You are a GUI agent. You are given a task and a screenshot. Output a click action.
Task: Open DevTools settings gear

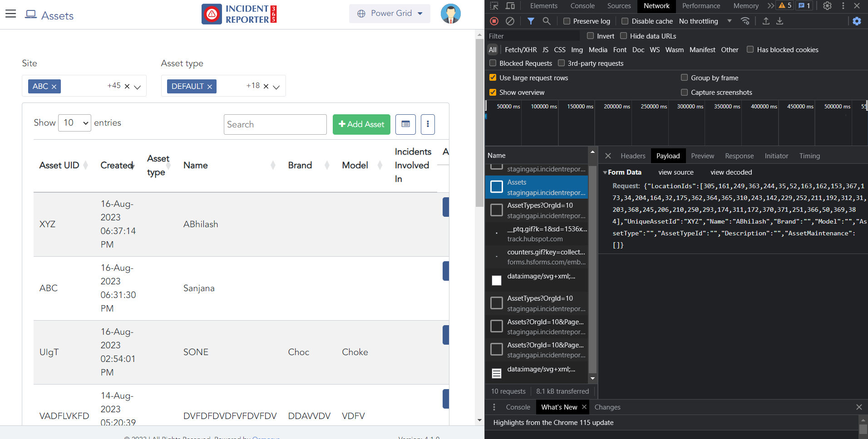(827, 6)
